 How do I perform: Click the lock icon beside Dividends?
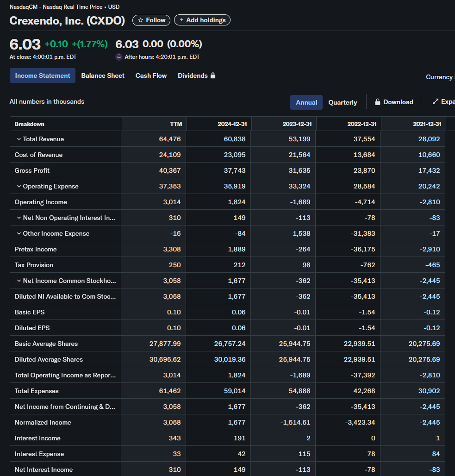click(213, 75)
